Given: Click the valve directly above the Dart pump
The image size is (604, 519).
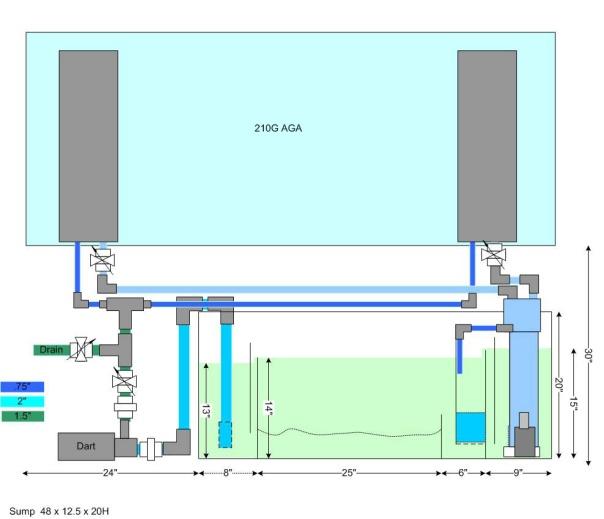Looking at the screenshot, I should (x=125, y=384).
